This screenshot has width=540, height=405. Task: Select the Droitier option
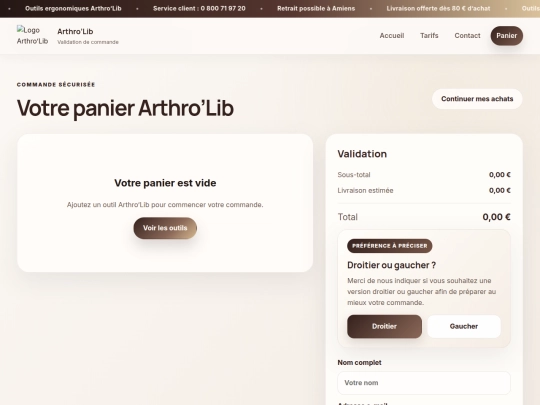[x=384, y=326]
